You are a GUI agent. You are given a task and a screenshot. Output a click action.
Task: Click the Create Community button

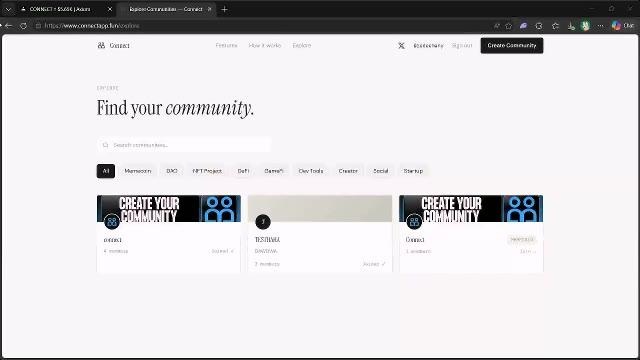tap(512, 46)
